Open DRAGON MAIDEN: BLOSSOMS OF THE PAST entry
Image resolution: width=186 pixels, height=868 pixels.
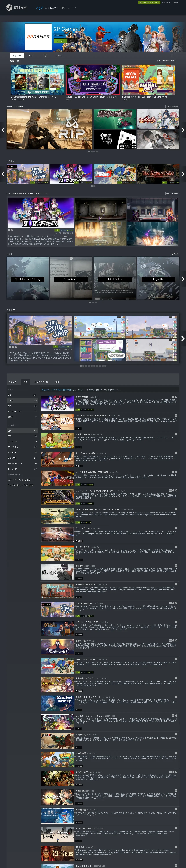(x=109, y=516)
